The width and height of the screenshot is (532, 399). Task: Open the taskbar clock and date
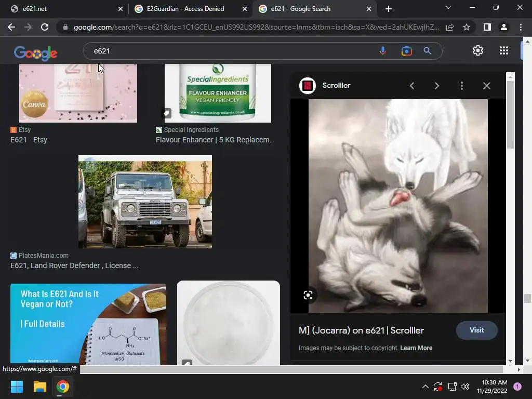492,387
